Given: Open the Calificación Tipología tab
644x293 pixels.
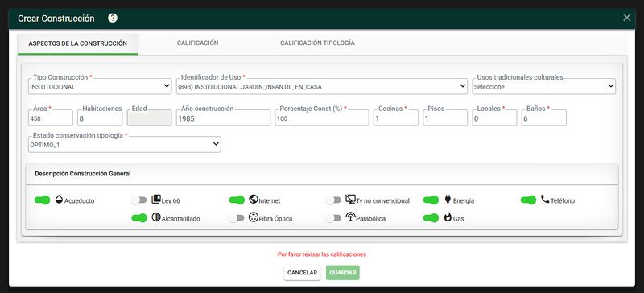Looking at the screenshot, I should pyautogui.click(x=317, y=43).
